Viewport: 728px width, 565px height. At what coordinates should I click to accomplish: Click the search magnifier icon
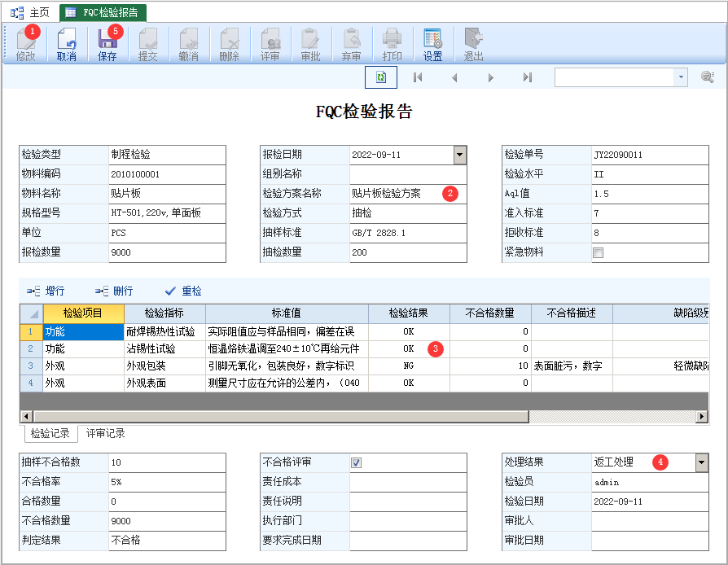pyautogui.click(x=708, y=77)
